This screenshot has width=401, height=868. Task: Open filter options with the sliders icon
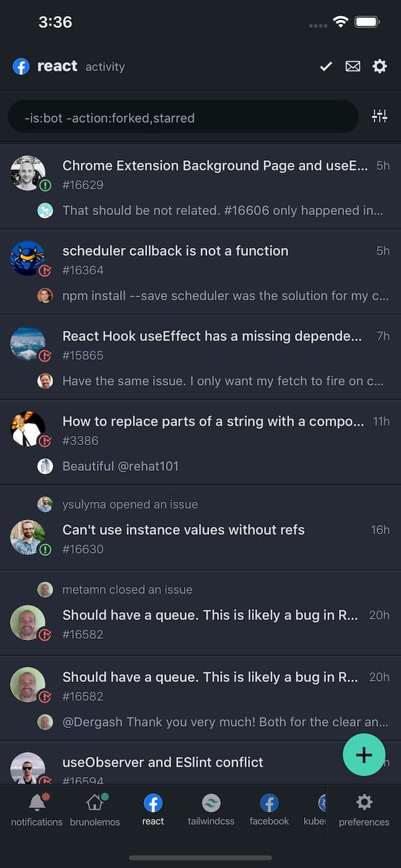click(380, 116)
